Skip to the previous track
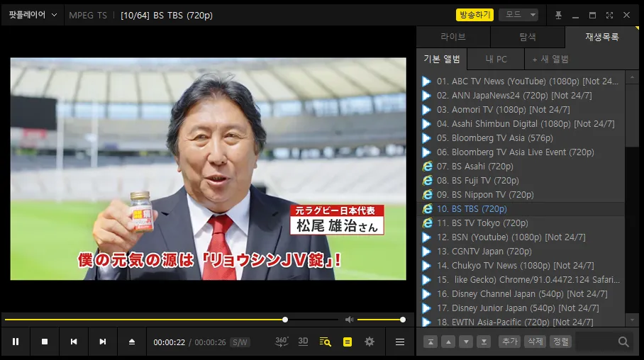 click(x=74, y=342)
